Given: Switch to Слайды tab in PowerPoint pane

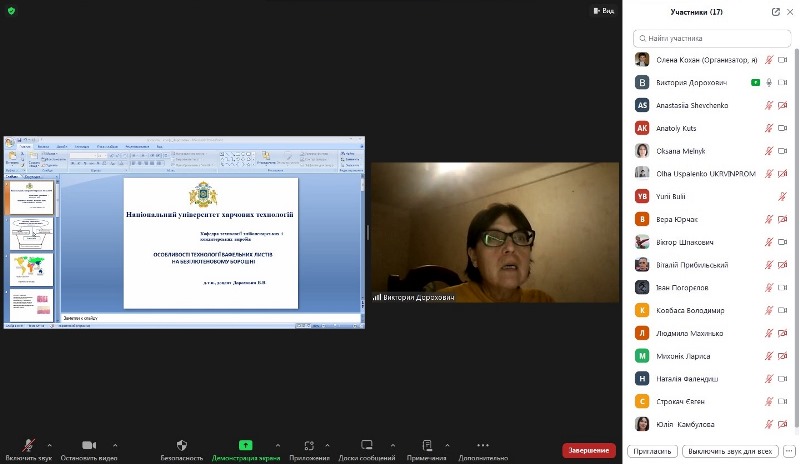Looking at the screenshot, I should [12, 177].
